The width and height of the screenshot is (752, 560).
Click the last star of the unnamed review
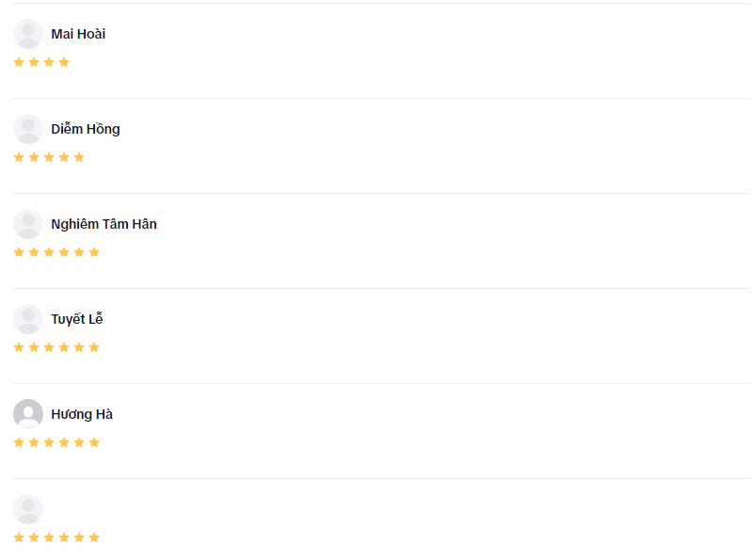pyautogui.click(x=94, y=537)
